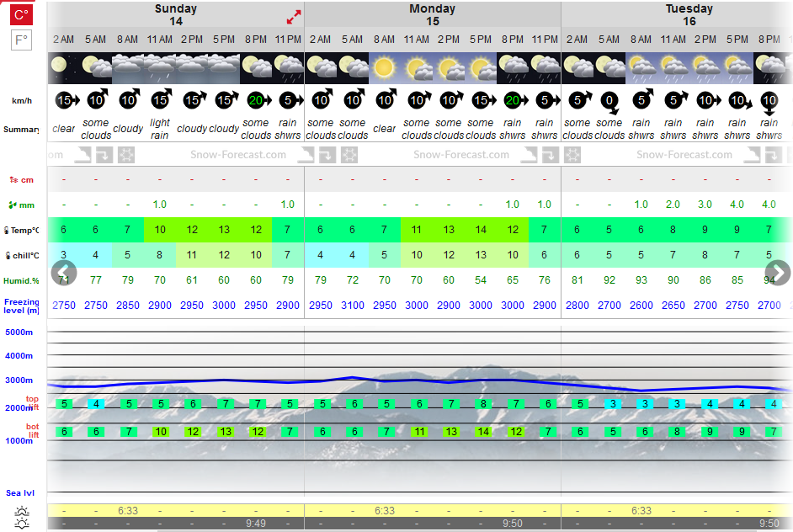Click Sunday 8 AM cloudy weather icon
This screenshot has width=793, height=532.
pyautogui.click(x=127, y=68)
